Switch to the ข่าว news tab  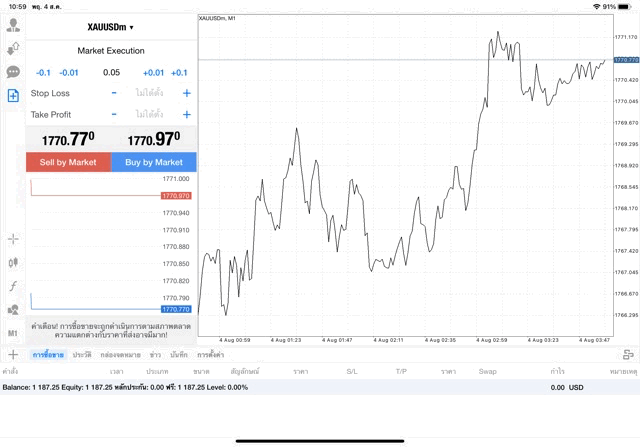click(155, 355)
